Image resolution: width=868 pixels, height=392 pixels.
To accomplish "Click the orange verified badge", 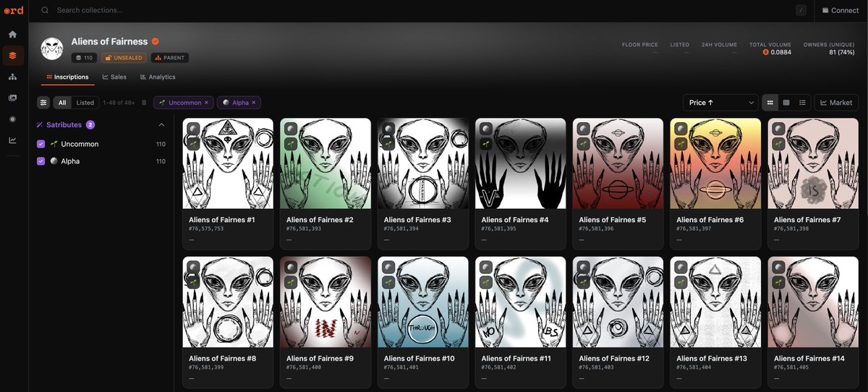I will [x=156, y=42].
